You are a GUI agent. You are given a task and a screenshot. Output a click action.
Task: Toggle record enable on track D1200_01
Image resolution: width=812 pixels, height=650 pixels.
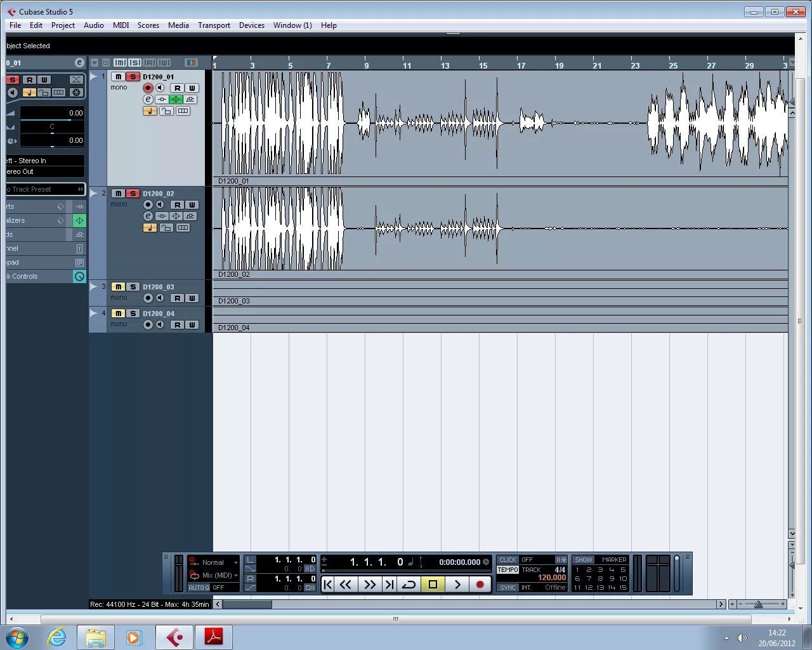pos(148,88)
